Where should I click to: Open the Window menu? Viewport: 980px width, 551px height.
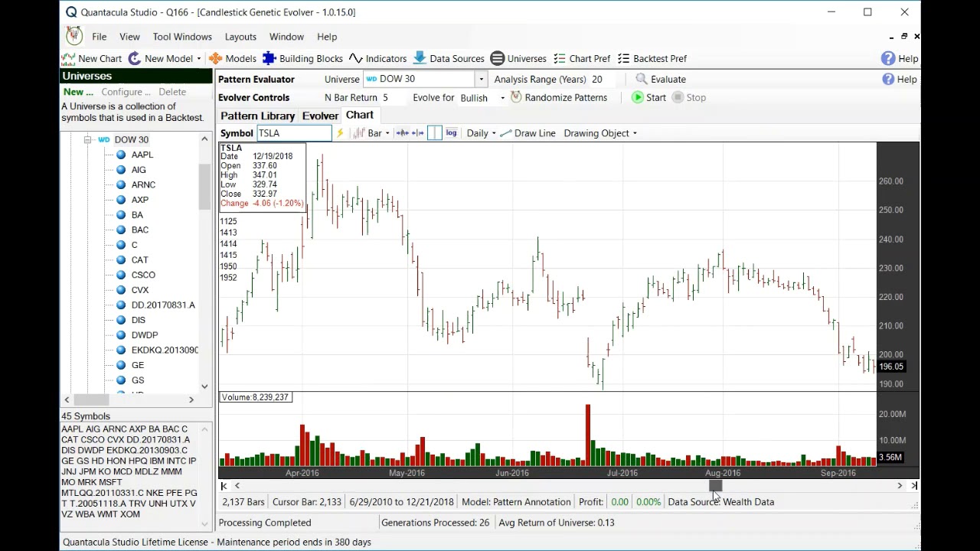pos(286,37)
